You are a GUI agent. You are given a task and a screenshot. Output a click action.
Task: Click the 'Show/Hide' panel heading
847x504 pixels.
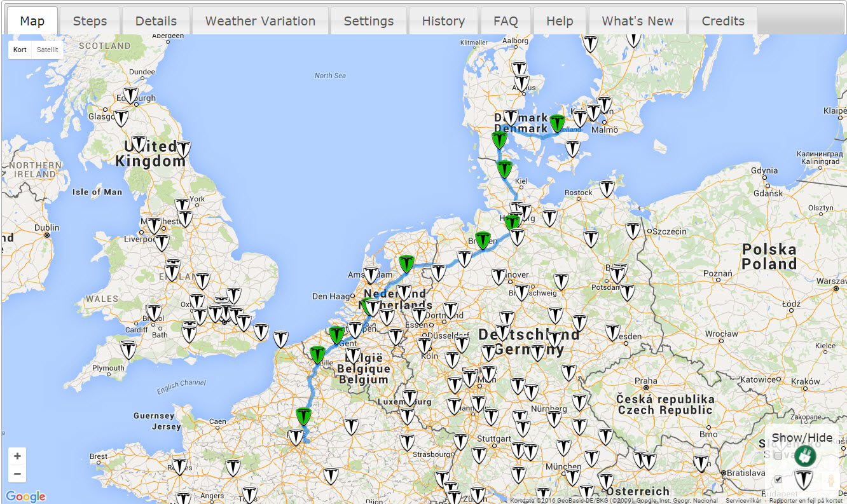pyautogui.click(x=801, y=437)
